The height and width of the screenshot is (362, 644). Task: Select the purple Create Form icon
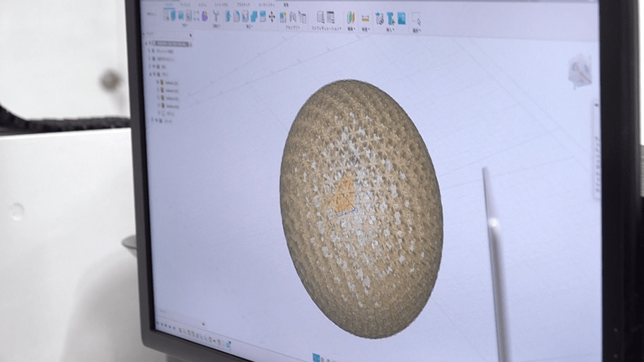205,15
